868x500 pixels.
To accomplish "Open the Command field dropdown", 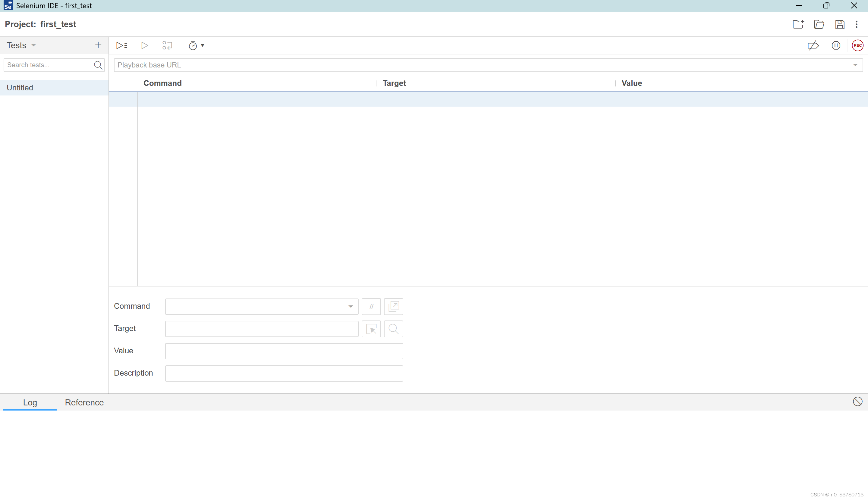I will click(350, 306).
